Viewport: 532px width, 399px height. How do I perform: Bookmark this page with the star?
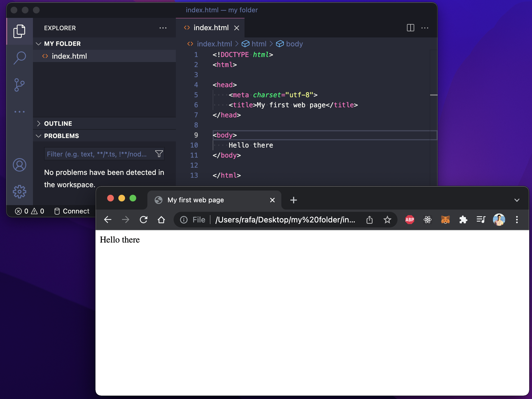[x=387, y=220]
